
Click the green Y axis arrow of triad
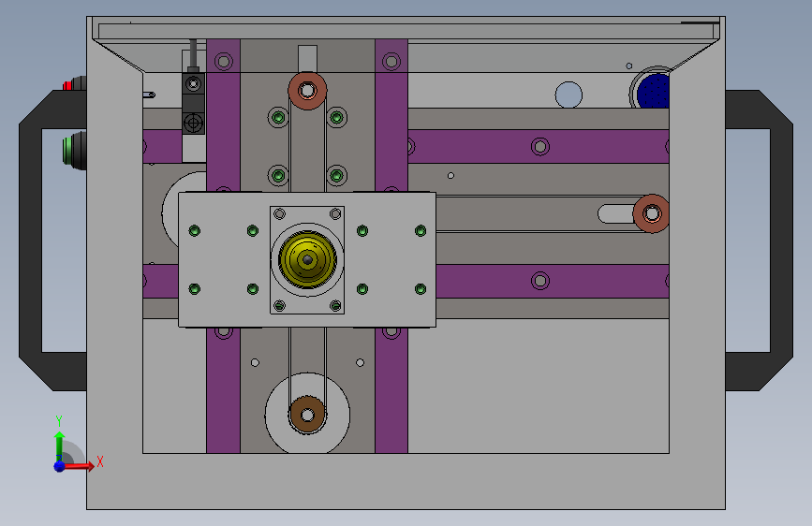(x=59, y=445)
